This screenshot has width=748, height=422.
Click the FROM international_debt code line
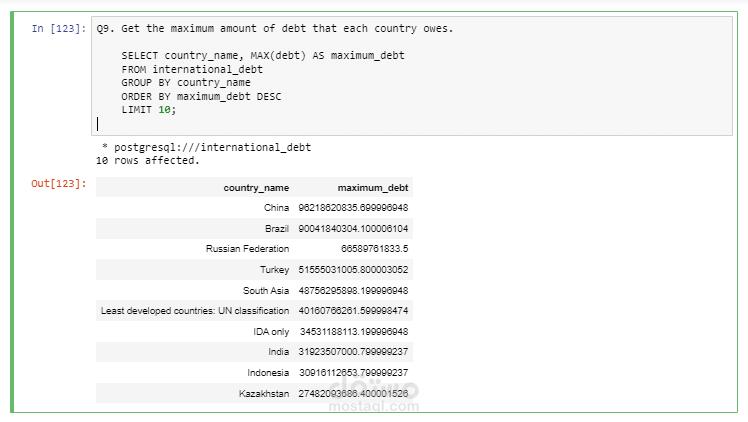coord(192,69)
